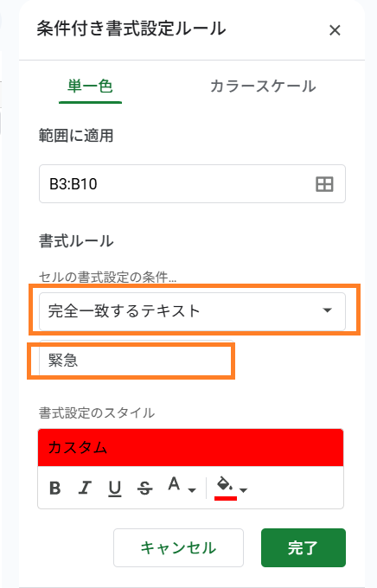Image resolution: width=377 pixels, height=588 pixels.
Task: Click the 条件付き書式設定ルール panel title
Action: pyautogui.click(x=131, y=29)
